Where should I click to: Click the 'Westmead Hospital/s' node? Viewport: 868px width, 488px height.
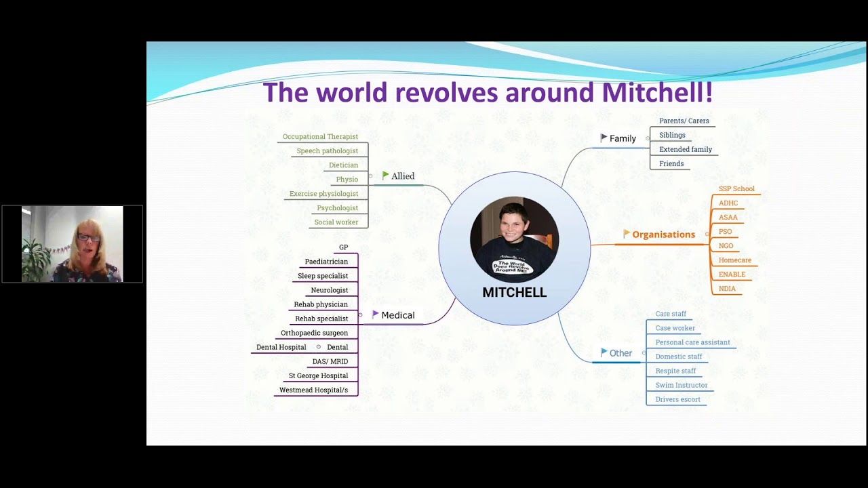tap(313, 390)
